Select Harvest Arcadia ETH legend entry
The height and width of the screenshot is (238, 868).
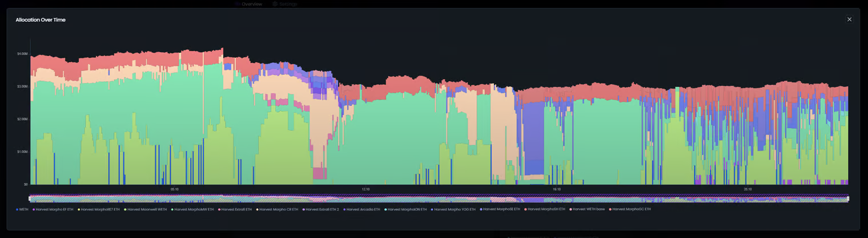pyautogui.click(x=363, y=209)
